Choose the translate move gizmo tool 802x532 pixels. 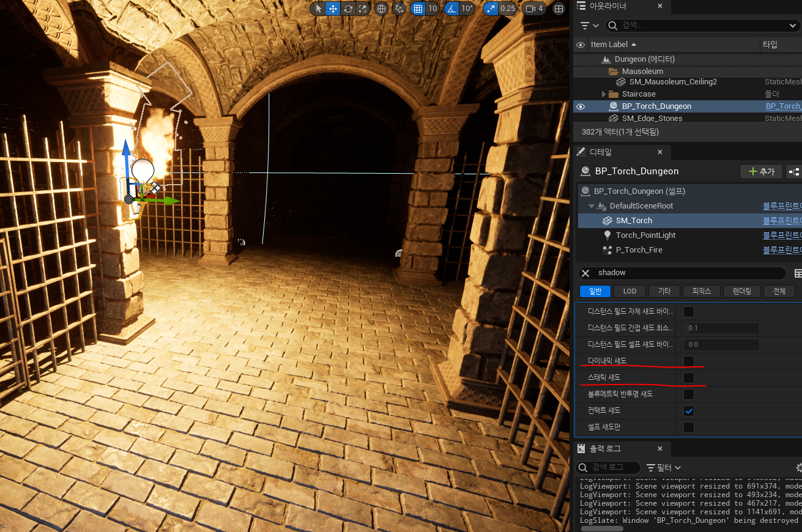coord(333,9)
